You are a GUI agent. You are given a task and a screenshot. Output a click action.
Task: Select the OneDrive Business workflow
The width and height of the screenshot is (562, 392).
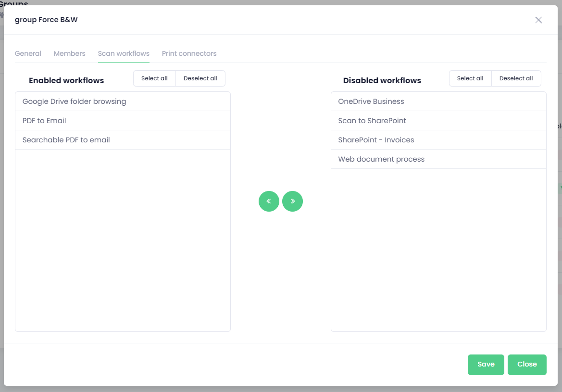pos(438,101)
